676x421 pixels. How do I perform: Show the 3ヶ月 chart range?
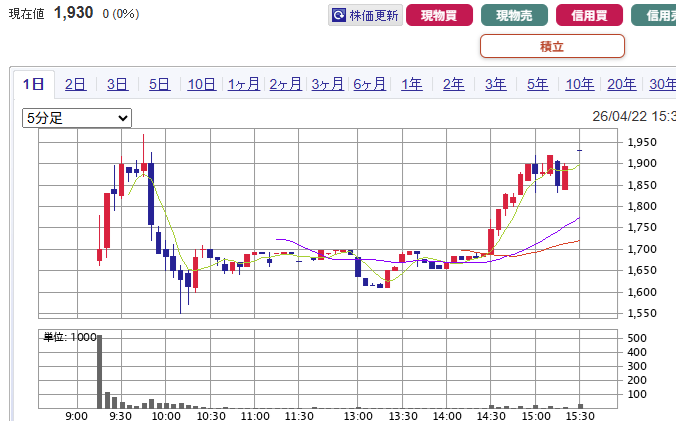[x=328, y=84]
